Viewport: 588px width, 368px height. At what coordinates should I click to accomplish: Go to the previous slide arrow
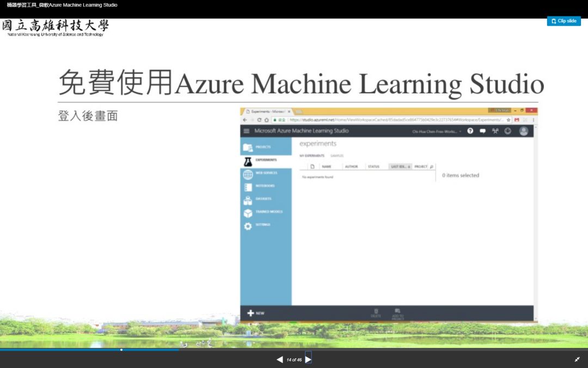pyautogui.click(x=280, y=359)
